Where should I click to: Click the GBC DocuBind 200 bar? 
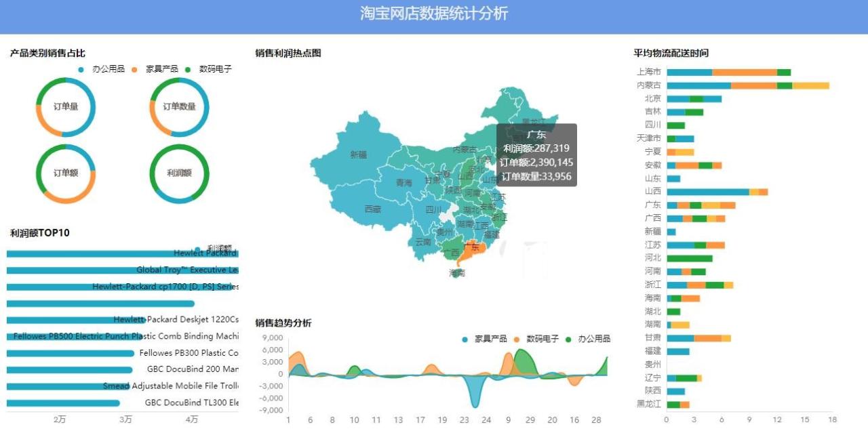70,370
